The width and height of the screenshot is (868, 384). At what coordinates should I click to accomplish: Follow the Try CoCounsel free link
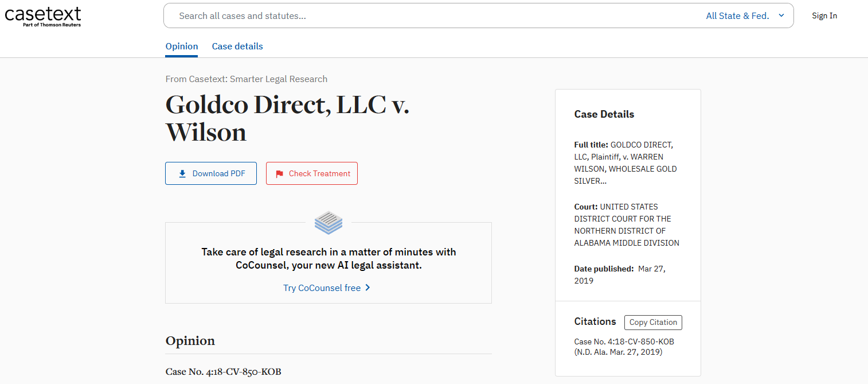tap(322, 288)
